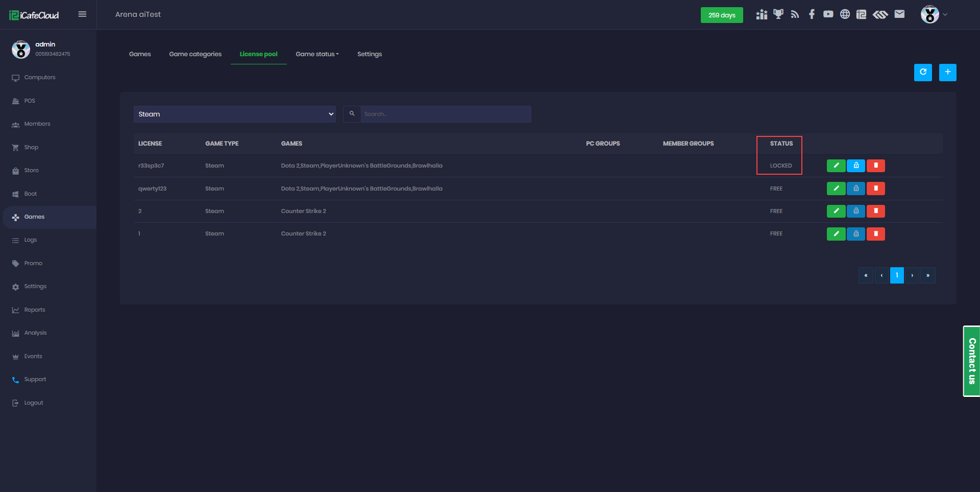980x492 pixels.
Task: Open the YouTube channel icon
Action: (x=828, y=14)
